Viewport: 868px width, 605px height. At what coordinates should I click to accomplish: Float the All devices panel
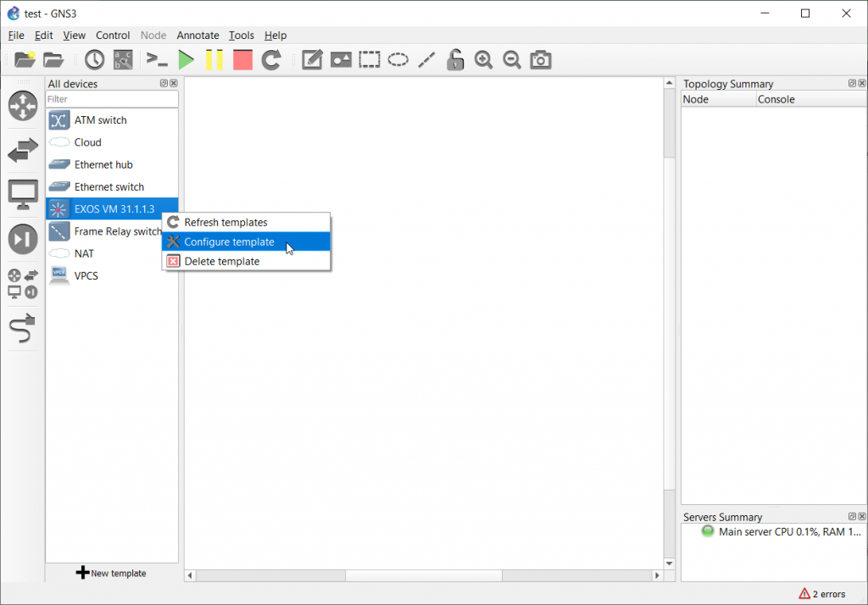(x=164, y=83)
